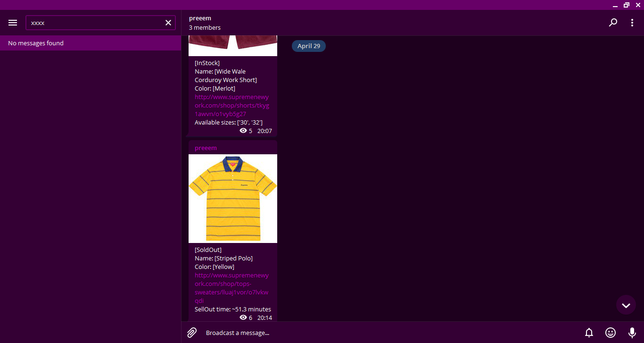Attach a file with paperclip icon

[192, 333]
